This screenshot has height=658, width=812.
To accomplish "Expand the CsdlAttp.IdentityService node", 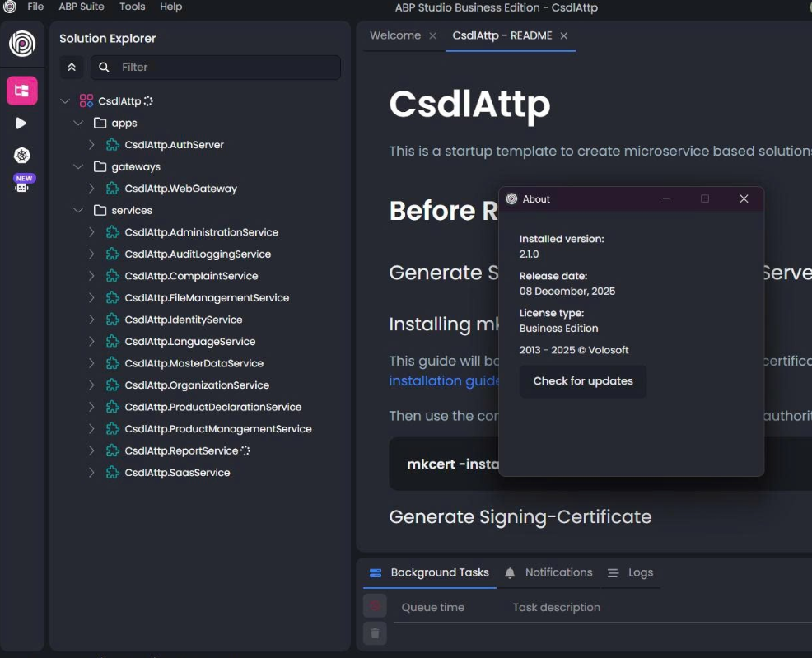I will click(x=92, y=320).
